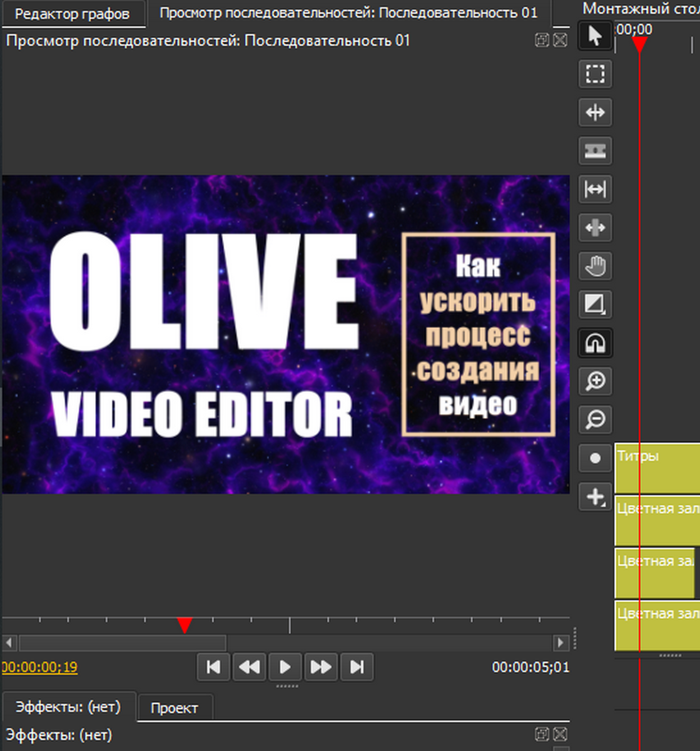The width and height of the screenshot is (700, 751).
Task: Select the Ripple tool
Action: pos(595,113)
